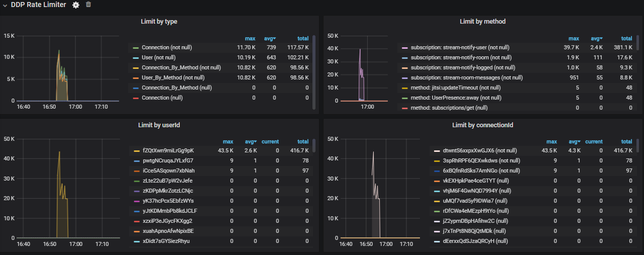Sort Limit by connectionId by total column

click(x=626, y=142)
